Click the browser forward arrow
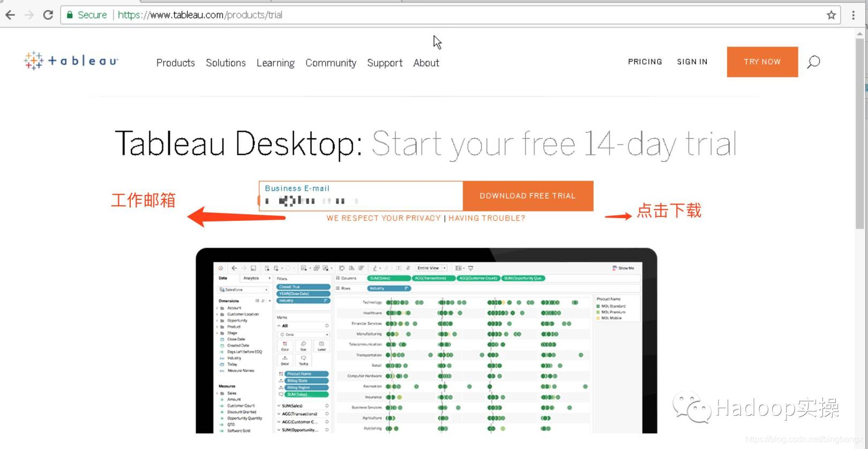 (29, 15)
